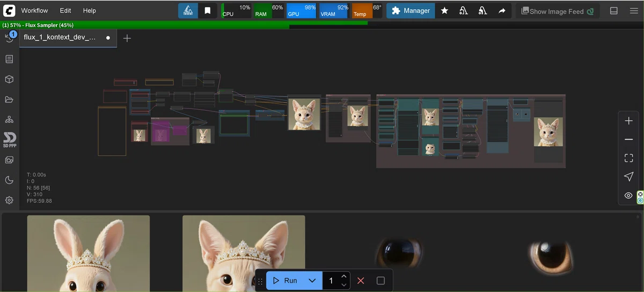Open the queue history sidebar icon
Image resolution: width=644 pixels, height=292 pixels.
pyautogui.click(x=10, y=38)
